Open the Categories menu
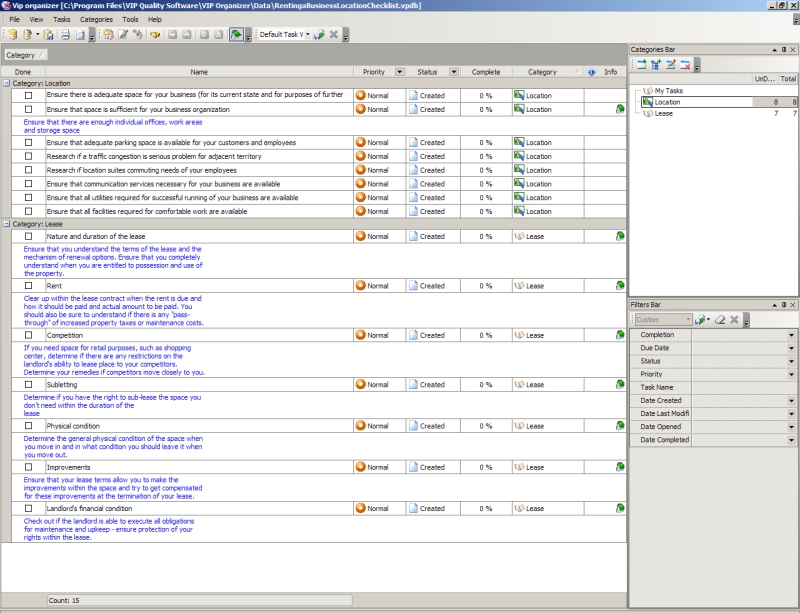 (x=96, y=19)
